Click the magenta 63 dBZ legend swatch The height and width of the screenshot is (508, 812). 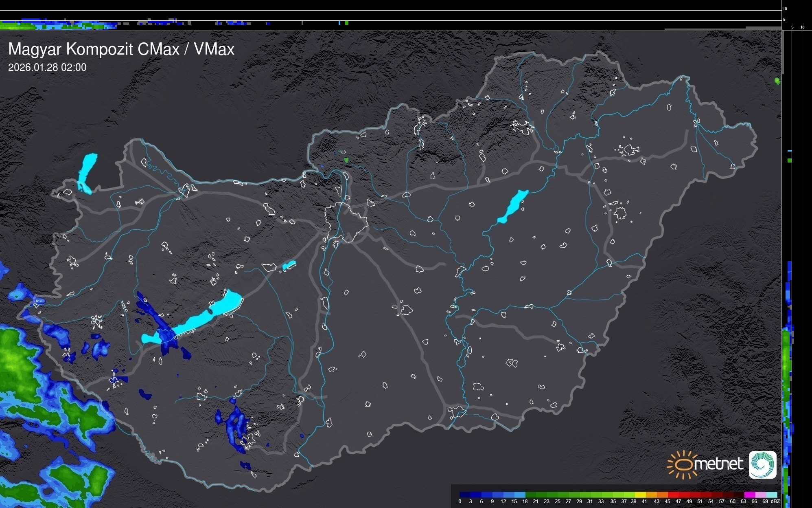pyautogui.click(x=749, y=495)
